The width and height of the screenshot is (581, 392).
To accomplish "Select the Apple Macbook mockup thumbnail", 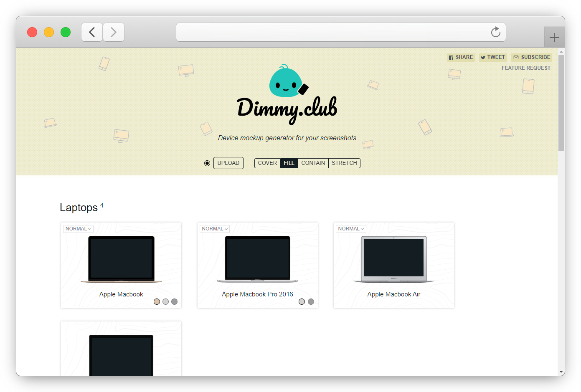I will pyautogui.click(x=121, y=259).
